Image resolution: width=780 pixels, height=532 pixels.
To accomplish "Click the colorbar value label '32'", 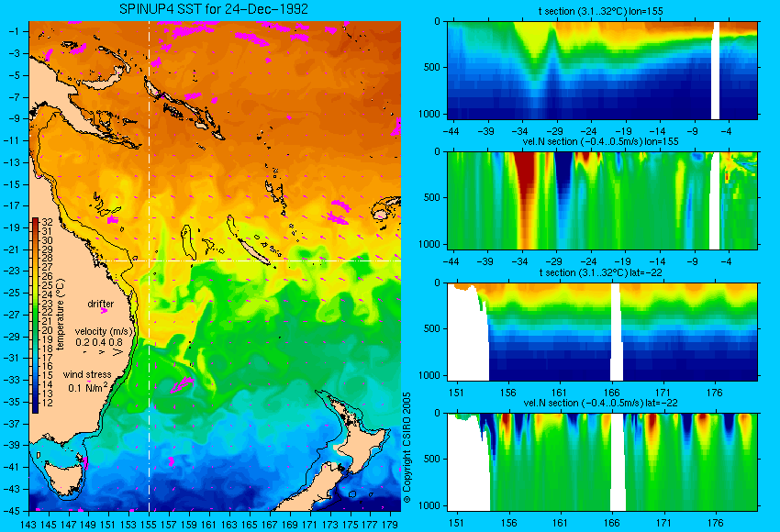I will pos(47,222).
